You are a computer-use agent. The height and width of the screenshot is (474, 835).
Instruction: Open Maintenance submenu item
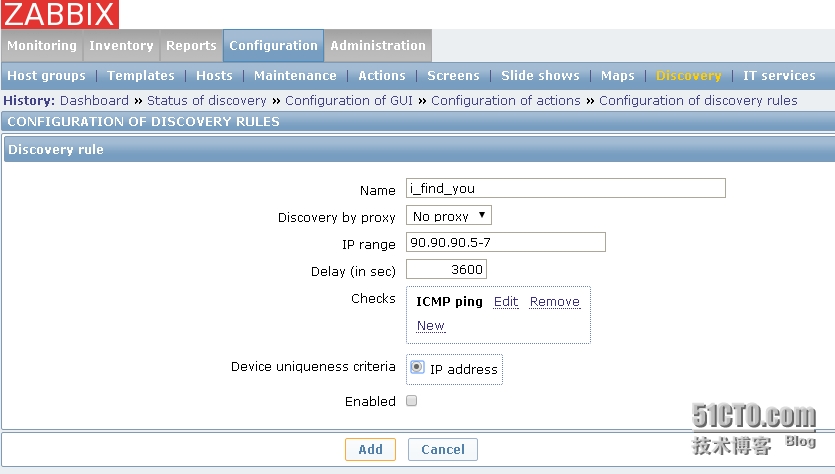(x=295, y=76)
